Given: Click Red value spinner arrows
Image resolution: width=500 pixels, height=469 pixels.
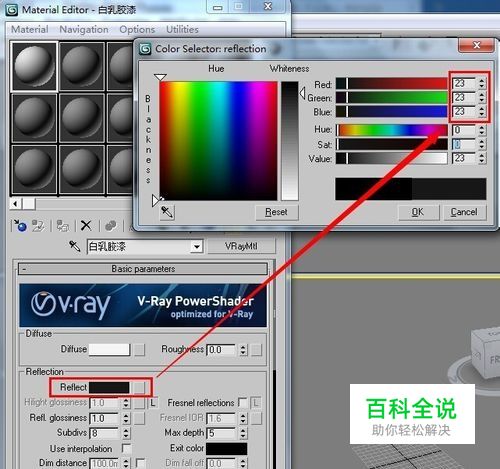Looking at the screenshot, I should tap(482, 83).
